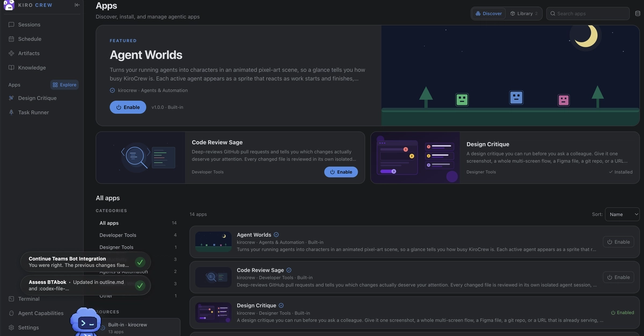Click checkmark on Assess BTAbok notification
Image resolution: width=644 pixels, height=336 pixels.
point(140,286)
